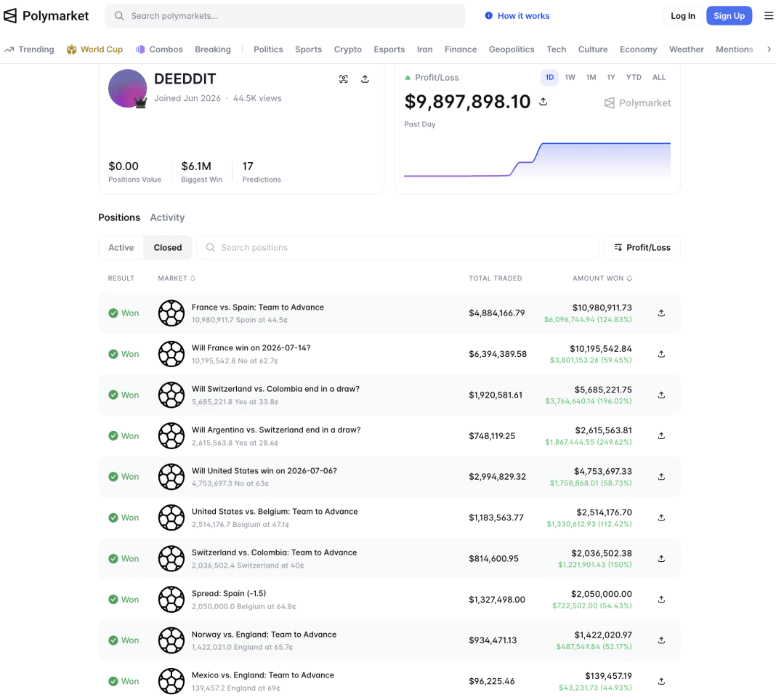
Task: Click the profit/loss line chart
Action: click(537, 159)
